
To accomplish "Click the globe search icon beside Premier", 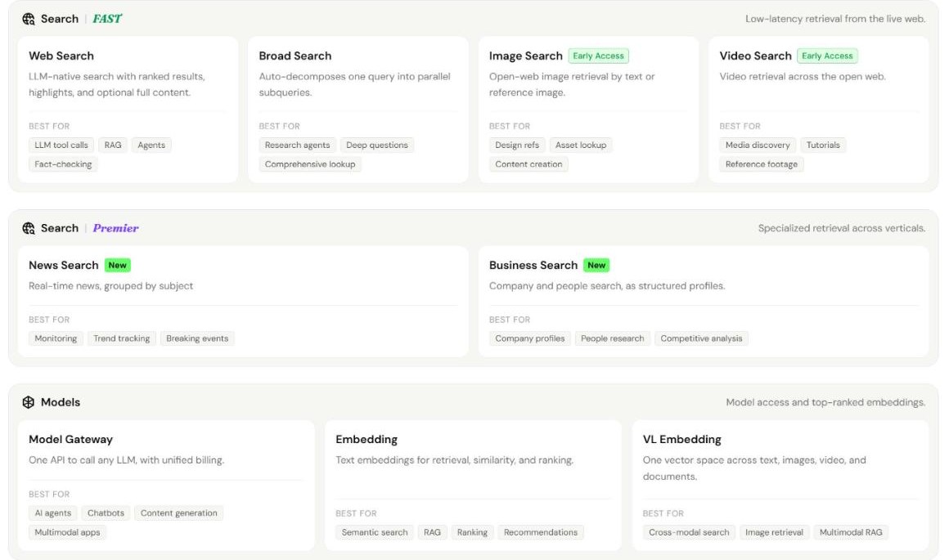I will click(29, 228).
